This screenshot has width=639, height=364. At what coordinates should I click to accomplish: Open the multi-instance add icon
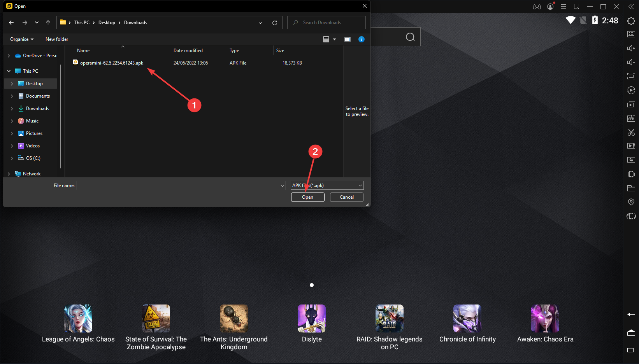tap(631, 104)
